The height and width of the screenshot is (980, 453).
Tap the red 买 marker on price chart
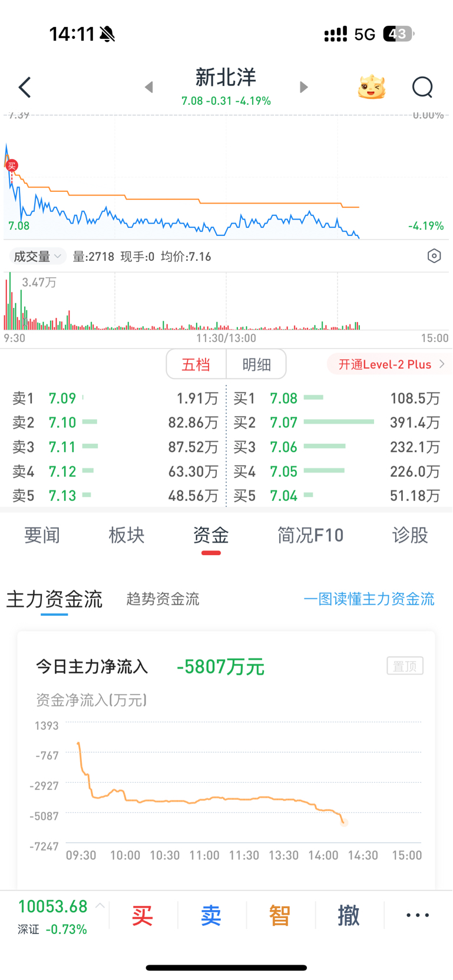pos(11,166)
